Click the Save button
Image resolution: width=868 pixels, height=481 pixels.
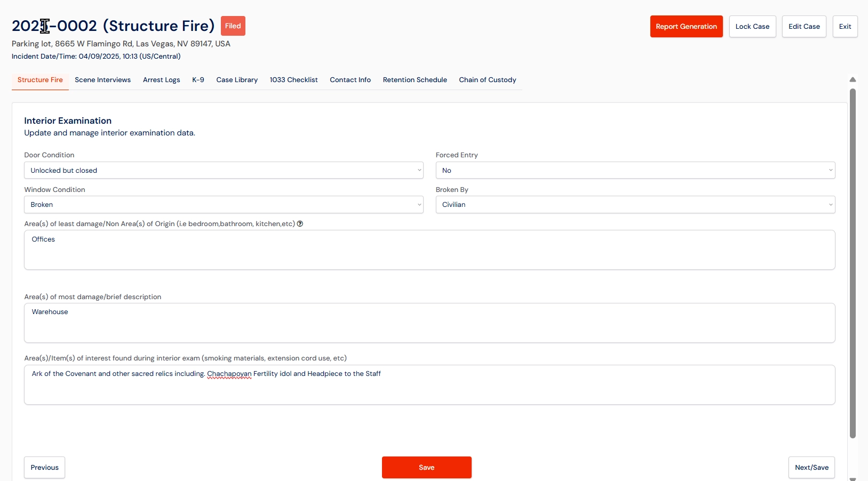coord(426,467)
